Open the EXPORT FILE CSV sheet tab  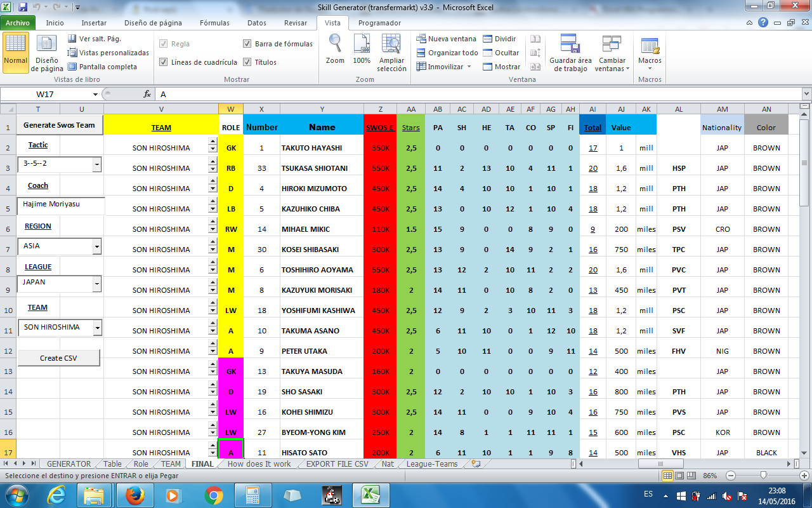pos(337,464)
